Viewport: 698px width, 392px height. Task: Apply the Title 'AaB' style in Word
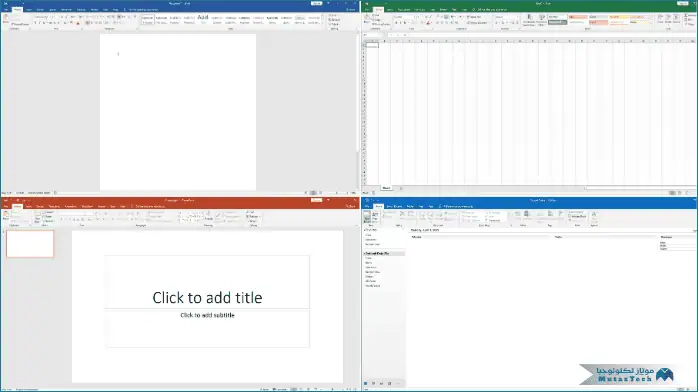coord(203,19)
